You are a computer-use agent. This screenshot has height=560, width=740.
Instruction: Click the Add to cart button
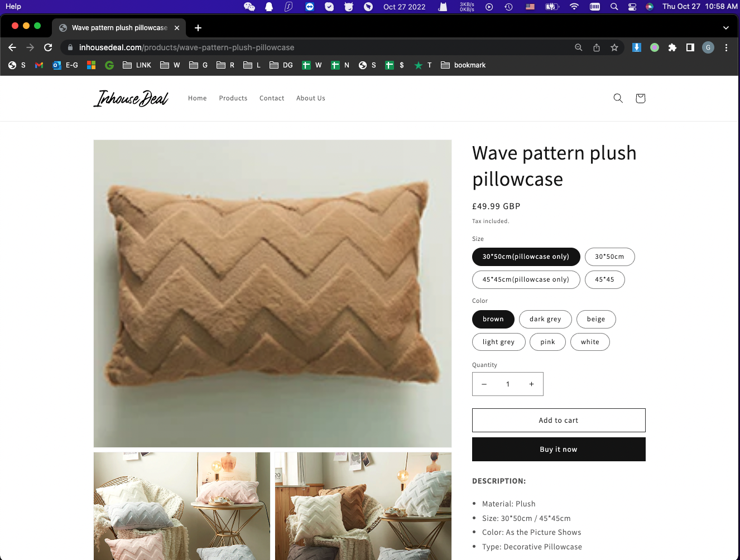[559, 421]
